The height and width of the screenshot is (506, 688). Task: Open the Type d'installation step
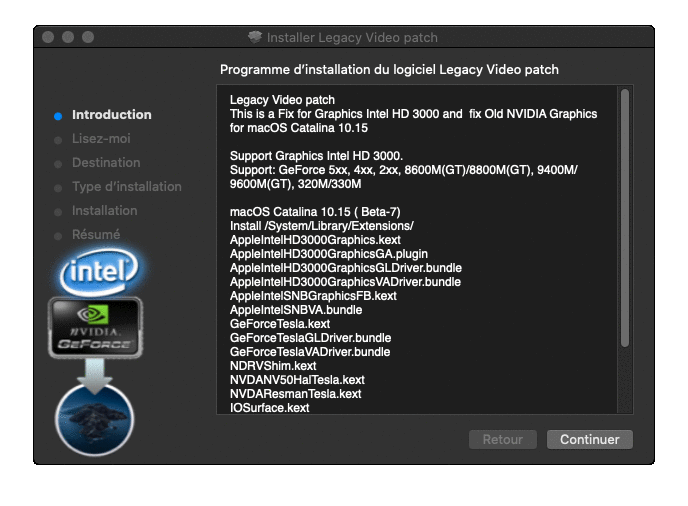point(126,187)
